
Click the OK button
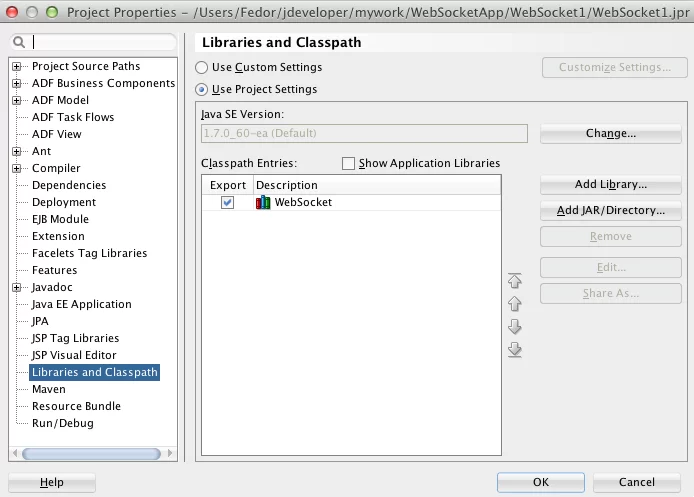(540, 482)
